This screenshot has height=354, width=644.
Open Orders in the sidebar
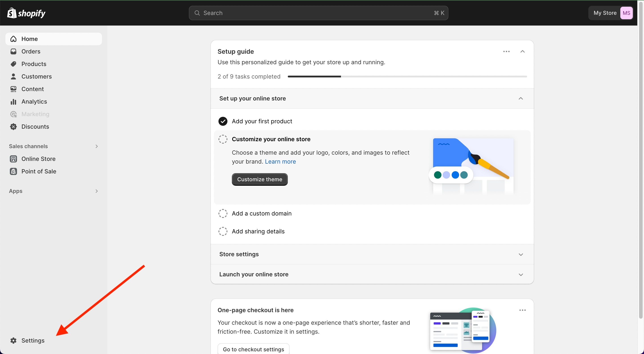[53, 51]
